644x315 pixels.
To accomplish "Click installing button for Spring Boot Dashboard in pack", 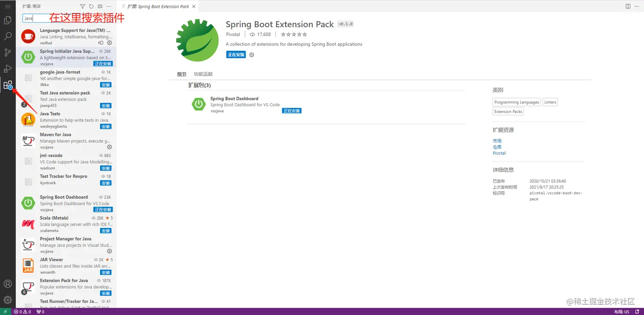I will [292, 111].
